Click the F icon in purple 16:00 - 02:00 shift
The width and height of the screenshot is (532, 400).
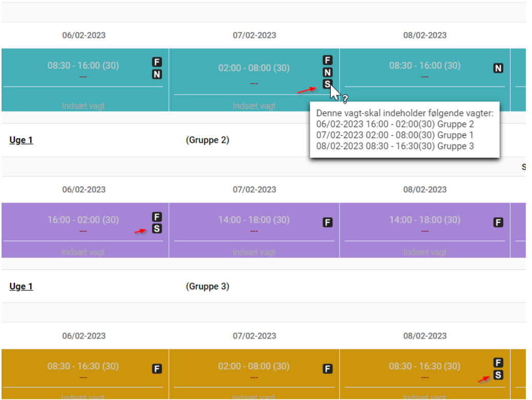(157, 217)
